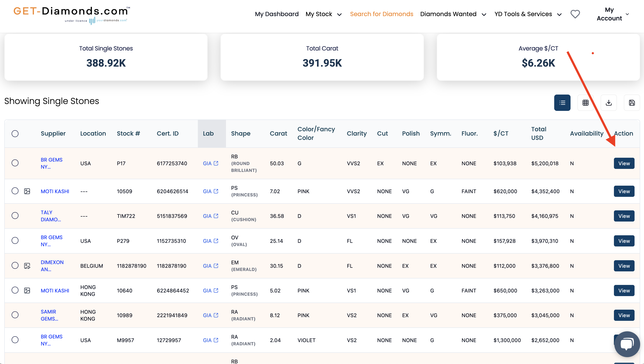Select the stone with stock P279
This screenshot has height=364, width=644.
click(15, 240)
